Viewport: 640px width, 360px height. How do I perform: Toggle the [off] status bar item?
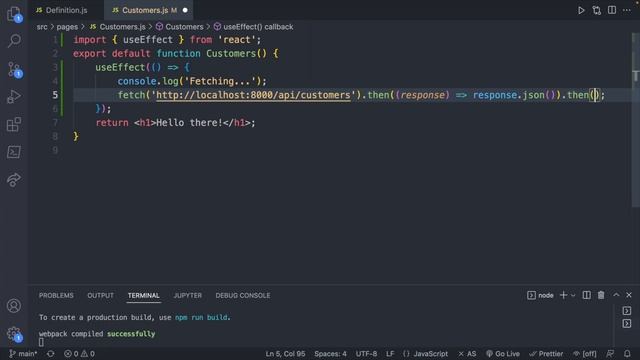(584, 353)
